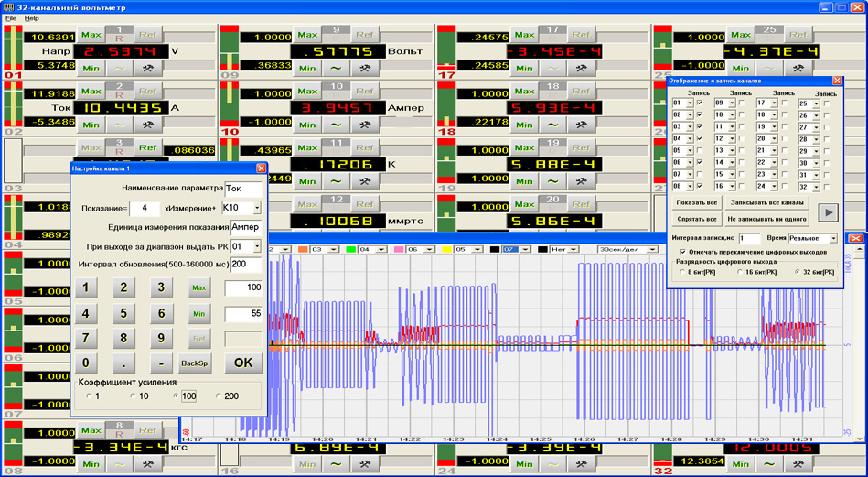Screen dimensions: 868x477
Task: Click the update interval field showing 200
Action: pos(246,265)
